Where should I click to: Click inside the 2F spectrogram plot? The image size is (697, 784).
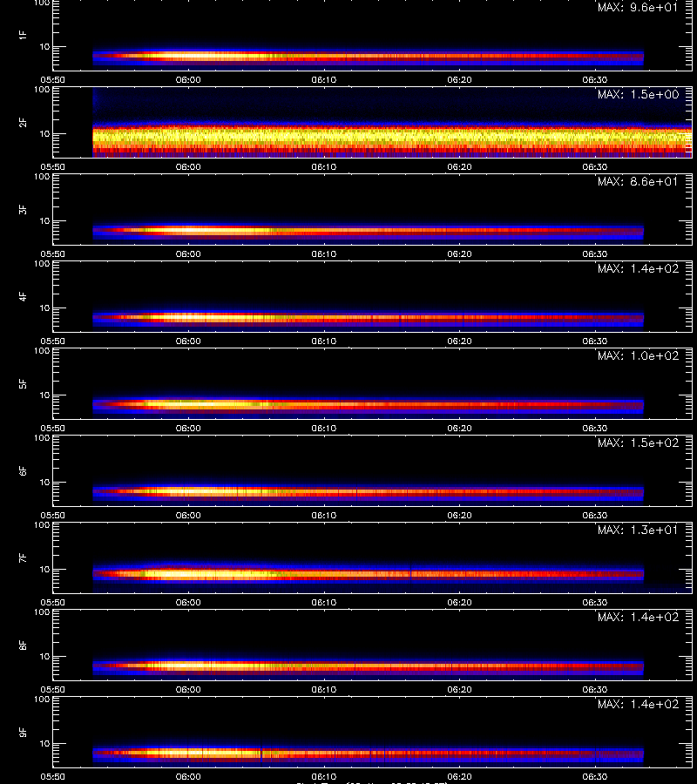372,123
